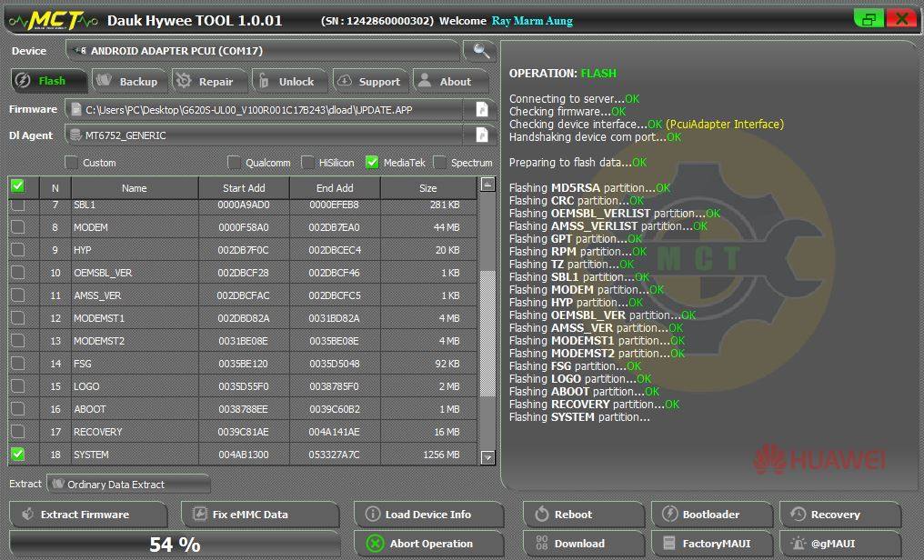Expand the Ordinary Data Extract dropdown
Viewport: 924px width, 560px height.
(x=128, y=484)
